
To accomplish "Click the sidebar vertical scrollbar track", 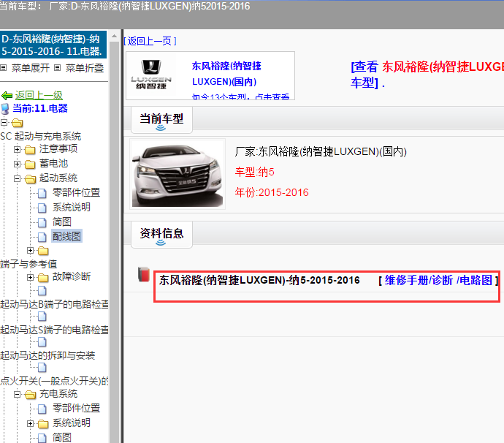I will click(114, 241).
